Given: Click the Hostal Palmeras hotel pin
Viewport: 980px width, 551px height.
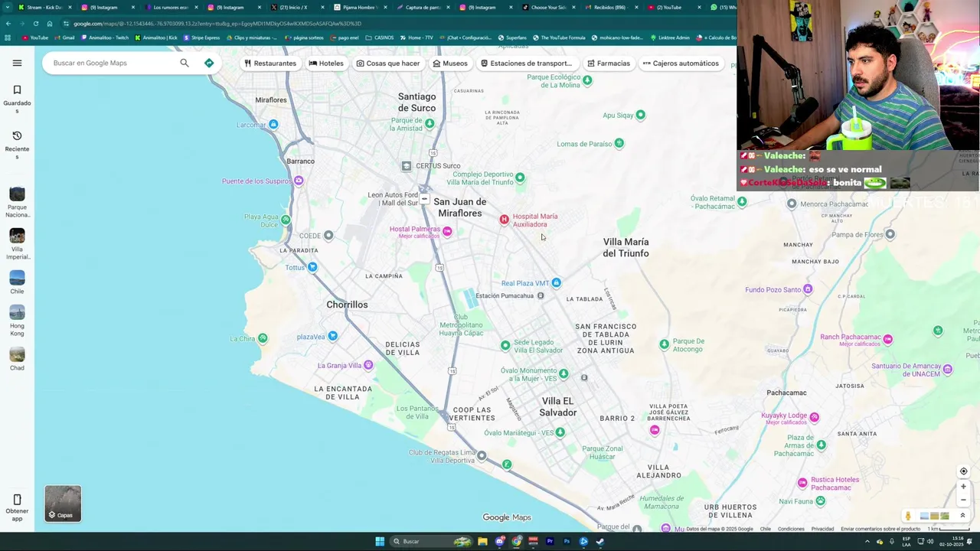Looking at the screenshot, I should [447, 231].
